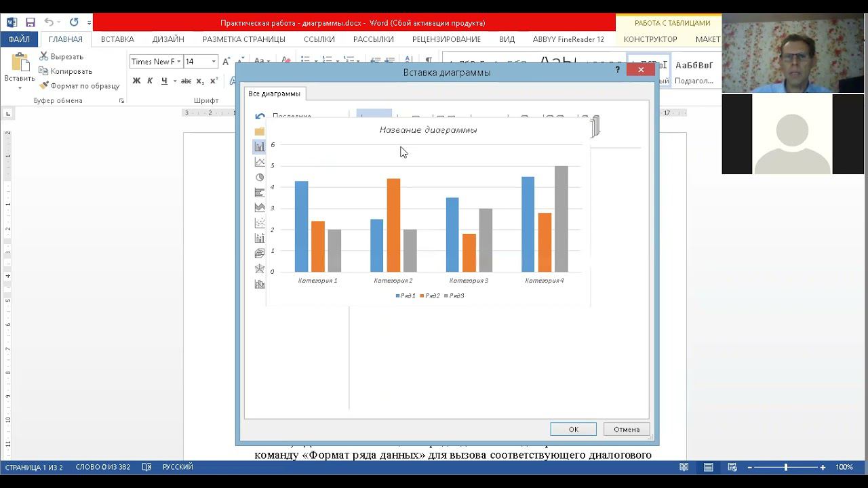The width and height of the screenshot is (868, 488).
Task: Increase font size with the grow A icon
Action: 226,61
